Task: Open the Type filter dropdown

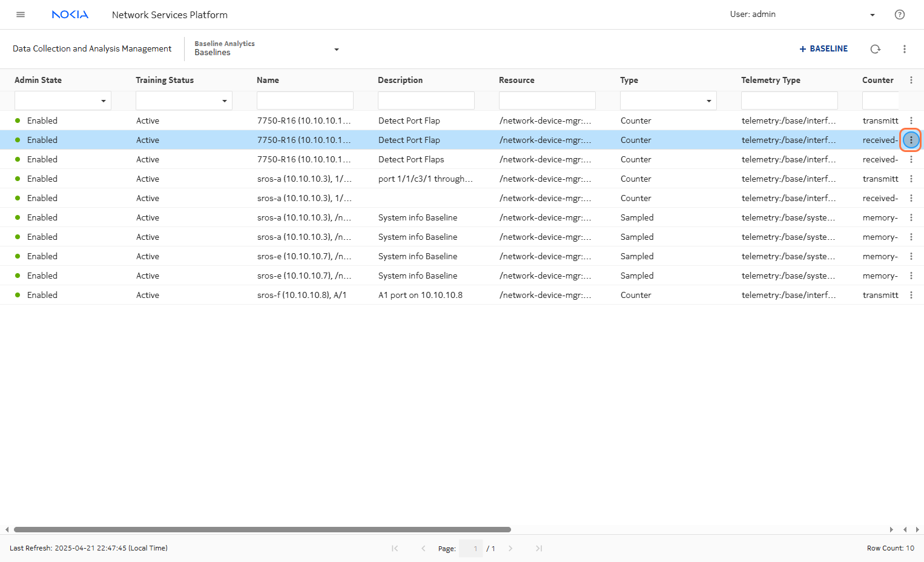Action: [x=708, y=101]
